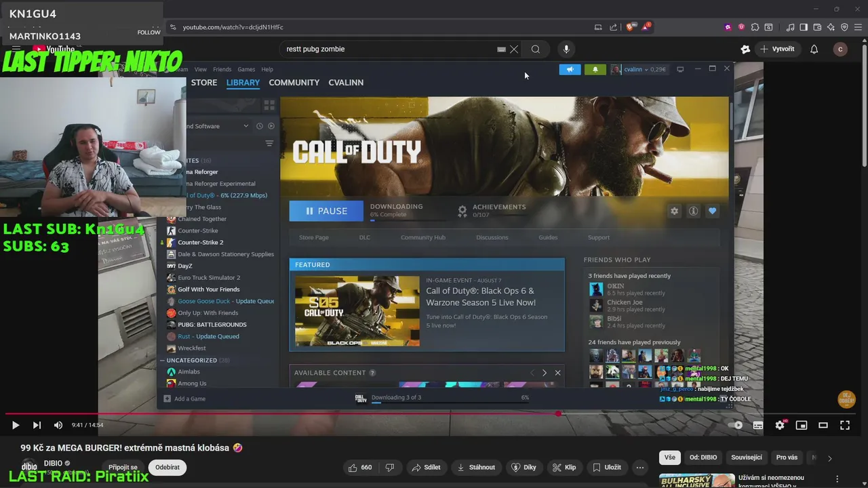This screenshot has width=868, height=488.
Task: Open more actions three dots under video
Action: (639, 467)
